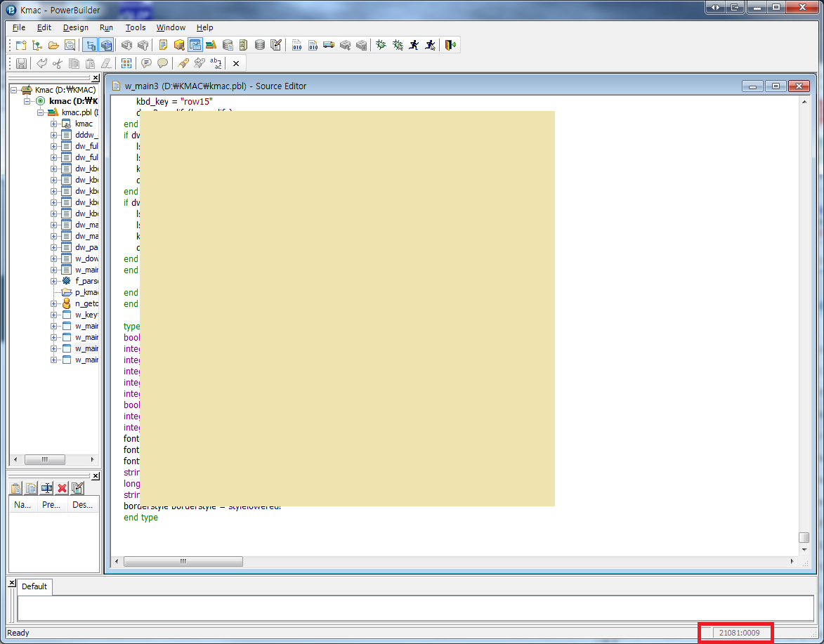
Task: Collapse the Kmac (D:₩KMAC) workspace node
Action: click(x=14, y=90)
